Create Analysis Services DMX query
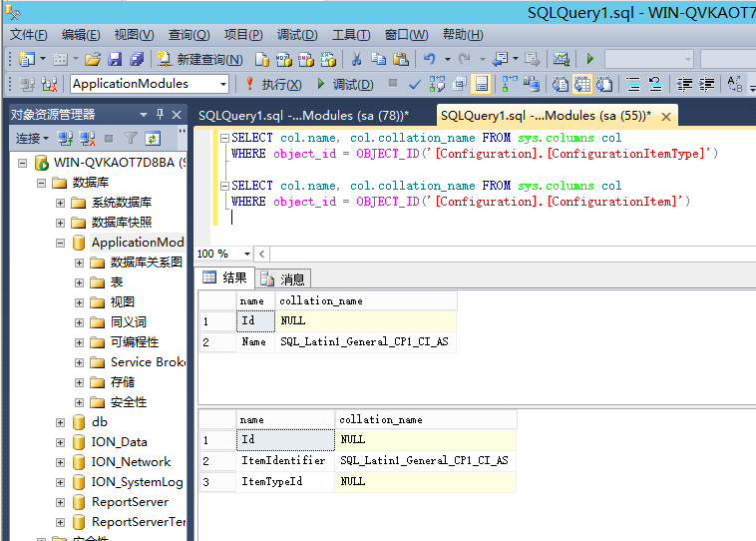The width and height of the screenshot is (756, 541). [x=305, y=59]
